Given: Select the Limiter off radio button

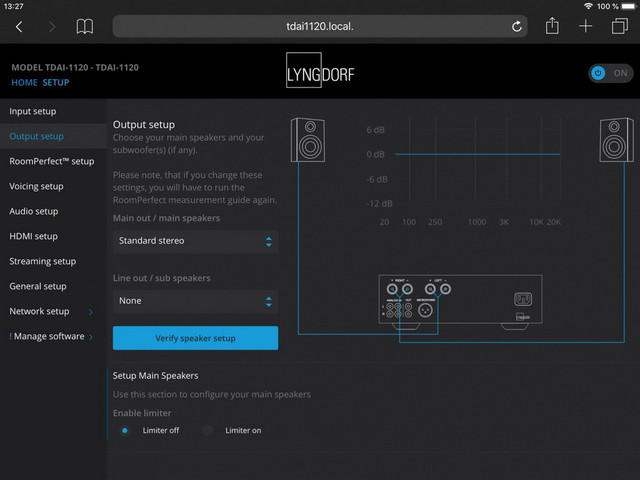Looking at the screenshot, I should 125,430.
